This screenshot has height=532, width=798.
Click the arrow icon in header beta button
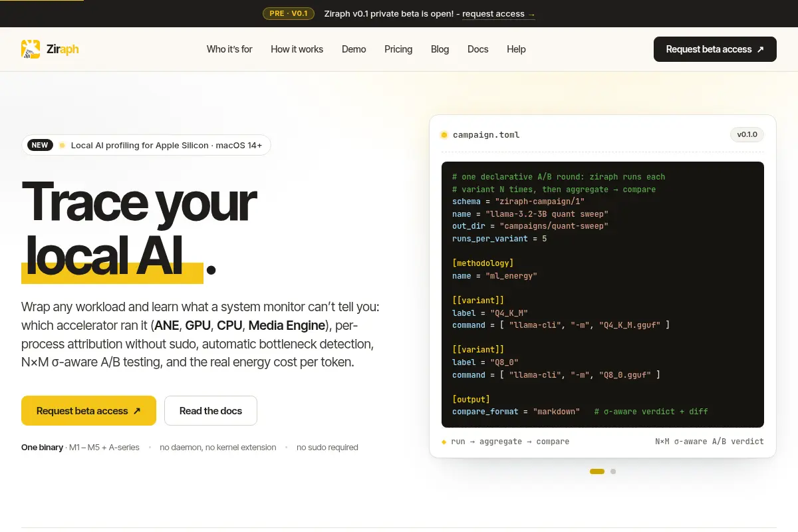pyautogui.click(x=761, y=49)
